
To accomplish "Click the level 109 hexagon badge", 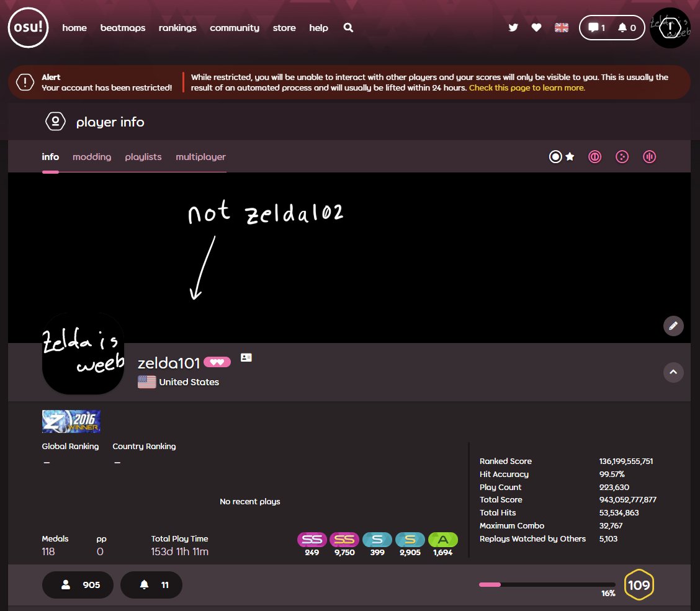I will tap(639, 585).
